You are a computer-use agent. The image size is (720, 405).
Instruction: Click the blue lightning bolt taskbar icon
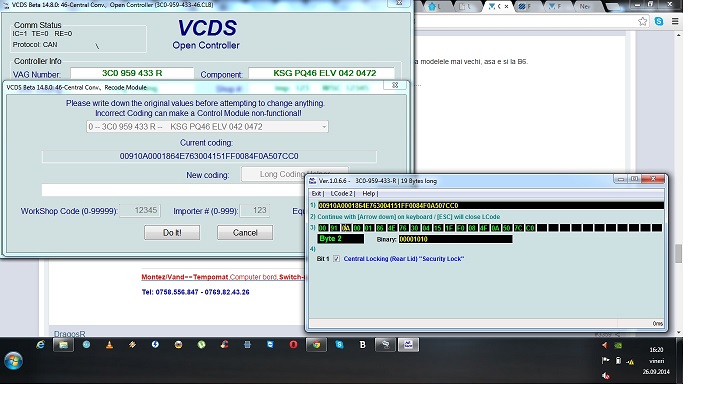coord(155,344)
